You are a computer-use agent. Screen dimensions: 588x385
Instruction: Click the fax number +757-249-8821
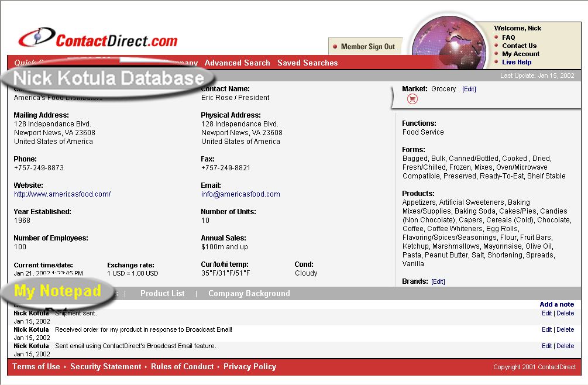click(226, 168)
